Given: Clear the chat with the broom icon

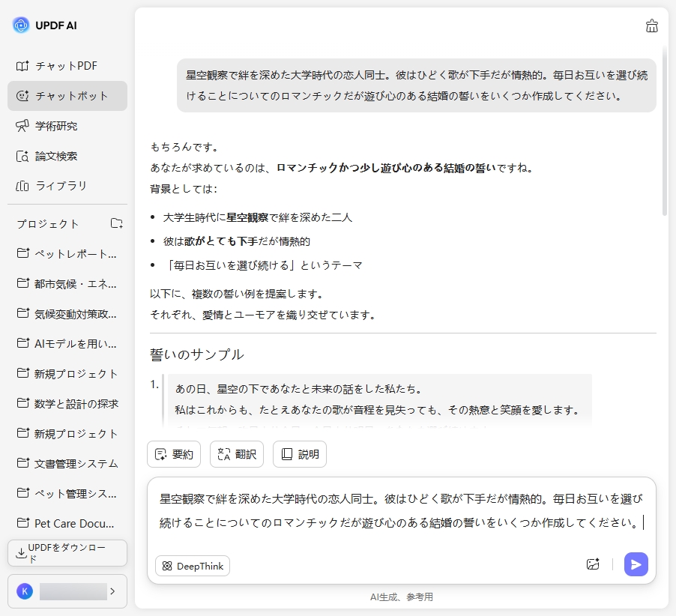Looking at the screenshot, I should 651,25.
